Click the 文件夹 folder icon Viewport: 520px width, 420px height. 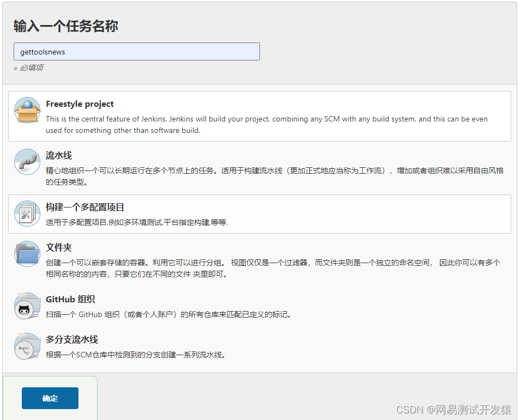click(x=27, y=254)
